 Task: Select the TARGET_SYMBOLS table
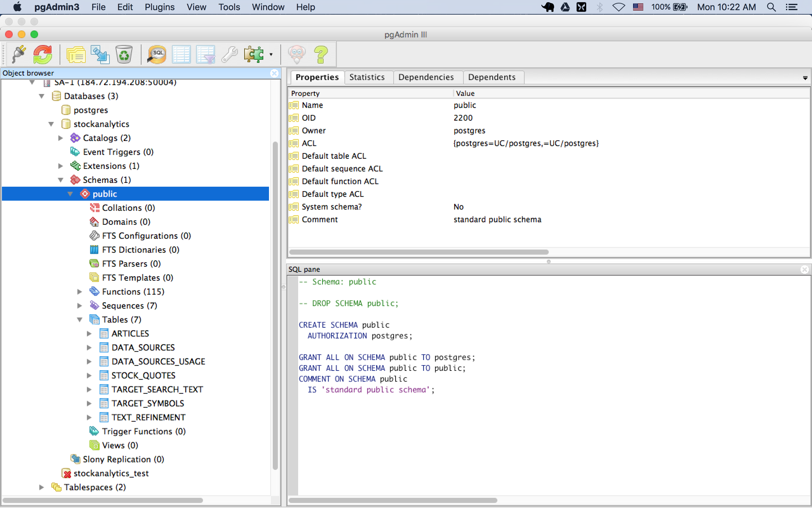(x=148, y=404)
